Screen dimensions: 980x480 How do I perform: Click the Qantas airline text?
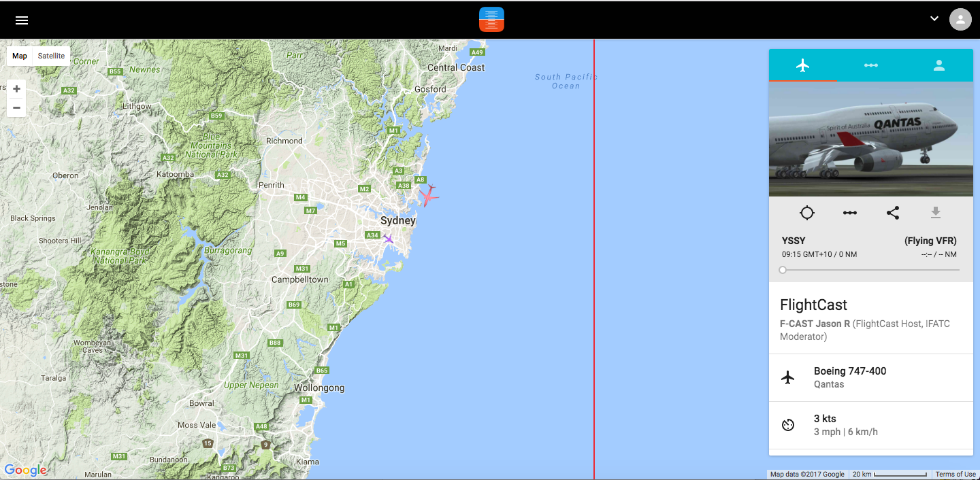click(x=829, y=384)
